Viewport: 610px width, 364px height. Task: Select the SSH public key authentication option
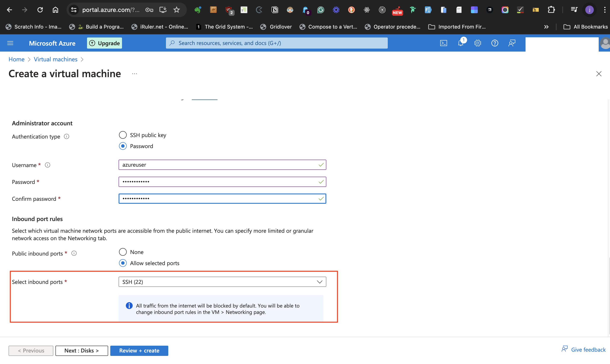click(123, 135)
